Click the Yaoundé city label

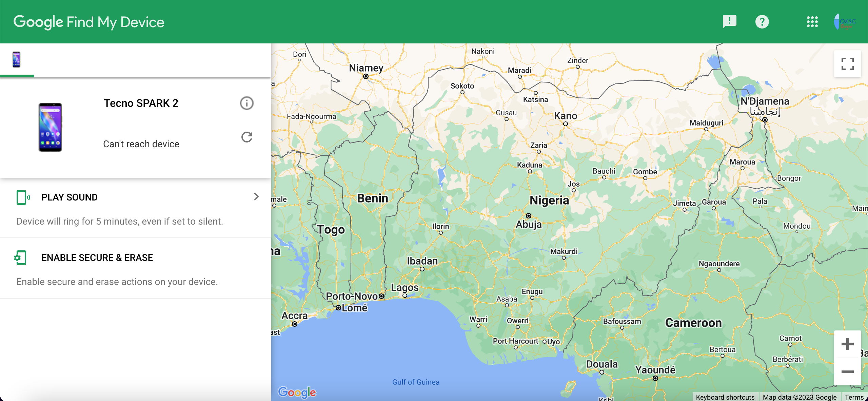[655, 369]
